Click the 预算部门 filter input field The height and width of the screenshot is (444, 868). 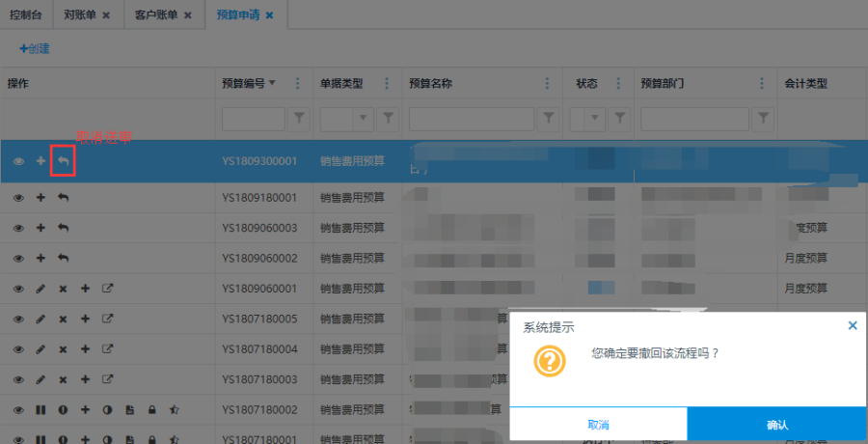tap(692, 118)
